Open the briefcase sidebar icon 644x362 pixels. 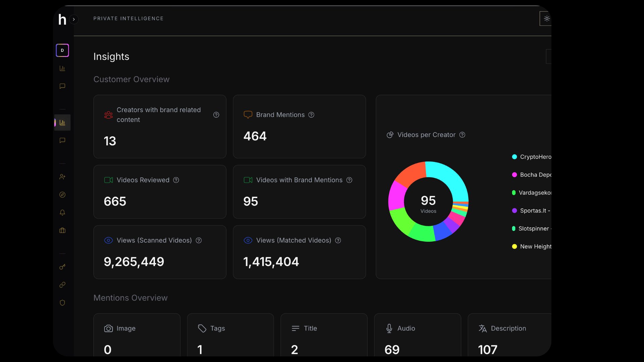point(62,231)
